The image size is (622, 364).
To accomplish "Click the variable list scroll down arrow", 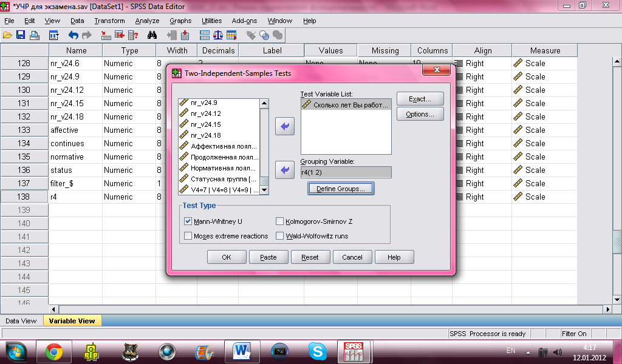I will tap(264, 190).
